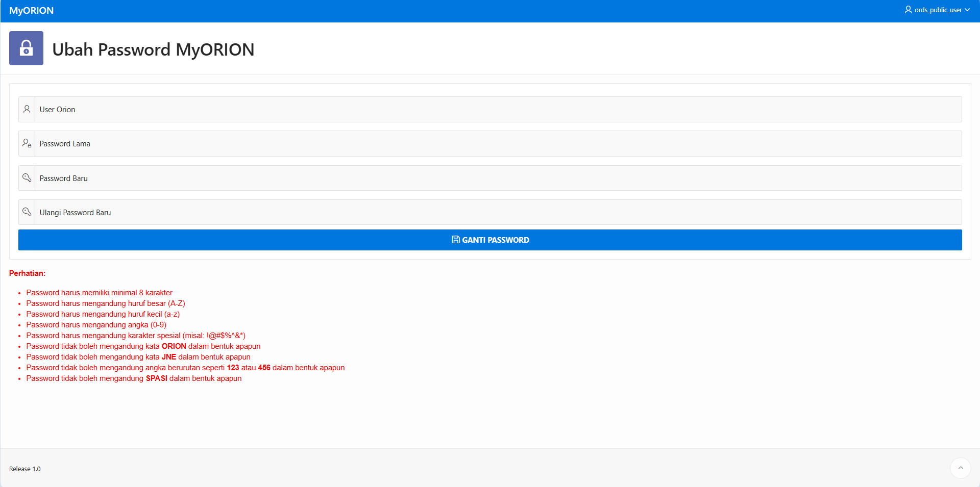Click the back-to-top arrow button
The height and width of the screenshot is (487, 980).
[x=961, y=468]
